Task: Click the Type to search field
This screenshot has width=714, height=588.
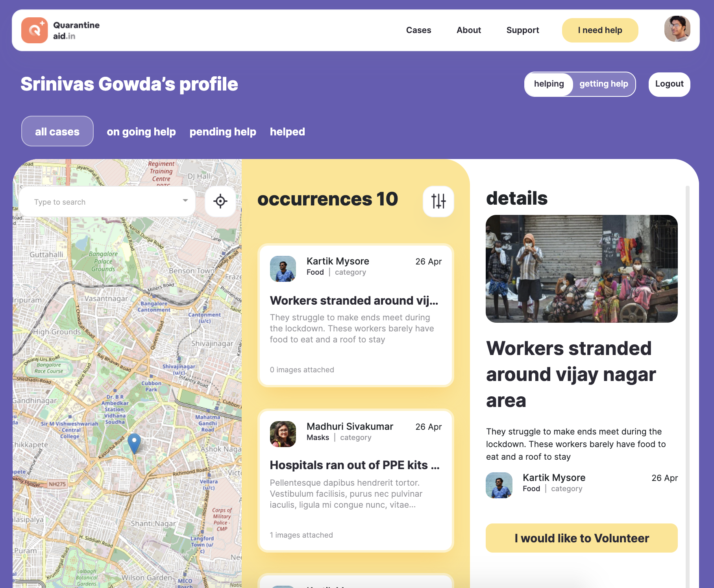Action: point(107,202)
